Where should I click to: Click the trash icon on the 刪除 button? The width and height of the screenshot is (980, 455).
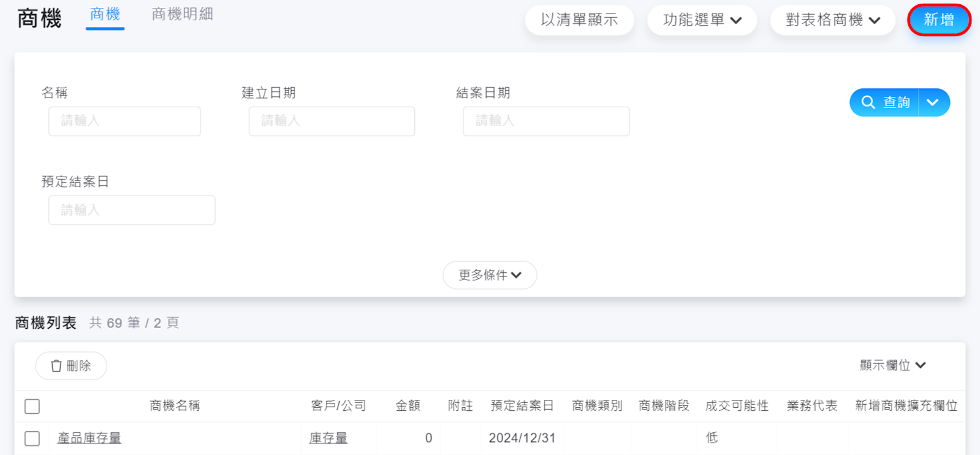pos(56,366)
